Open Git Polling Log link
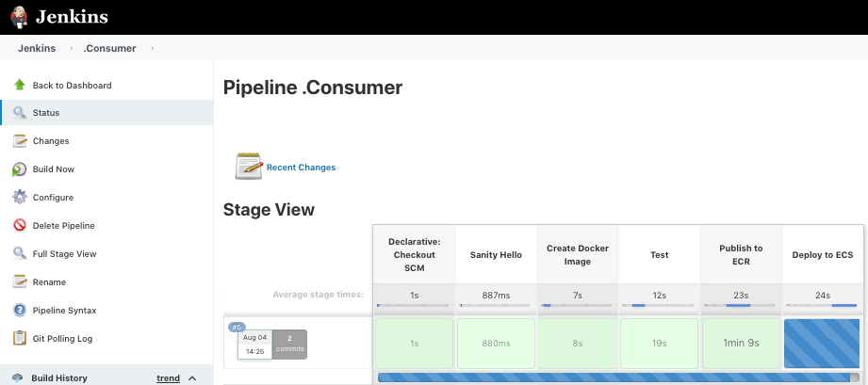Image resolution: width=868 pixels, height=385 pixels. [x=62, y=339]
